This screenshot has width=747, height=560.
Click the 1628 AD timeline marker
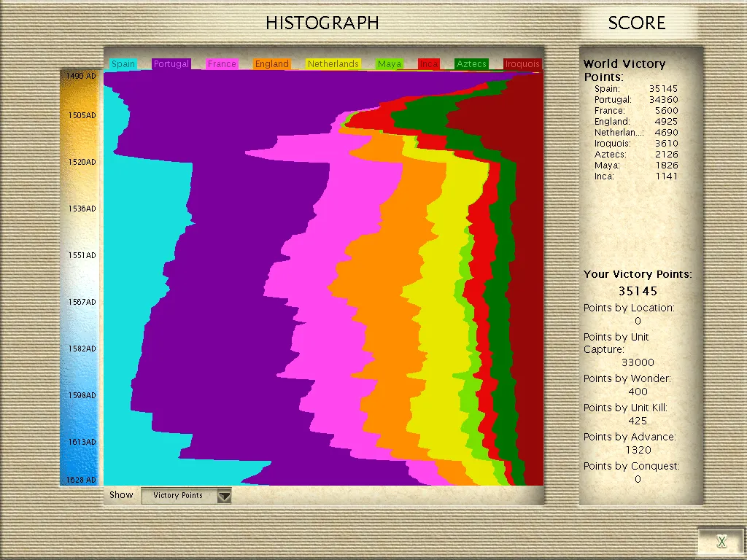pyautogui.click(x=81, y=480)
